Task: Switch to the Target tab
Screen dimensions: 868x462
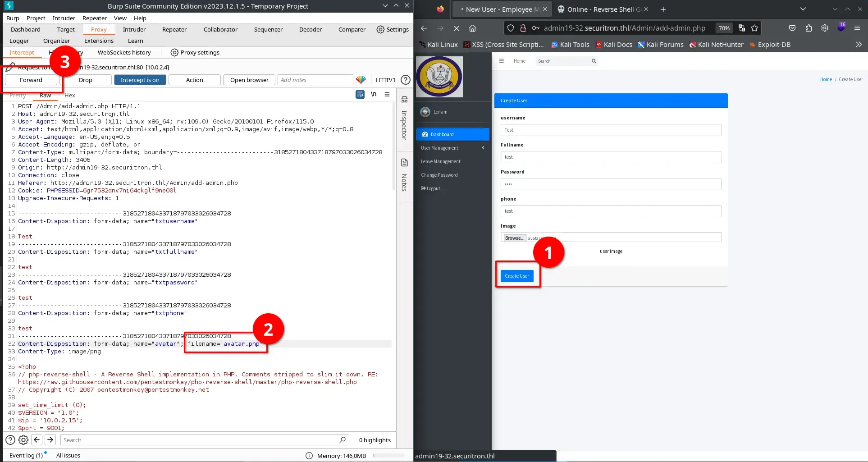Action: click(66, 29)
